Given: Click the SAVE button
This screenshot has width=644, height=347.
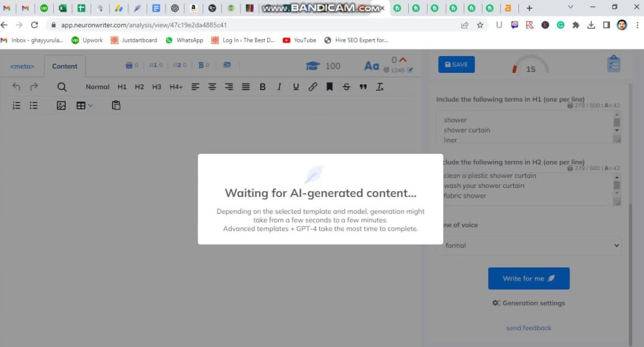Looking at the screenshot, I should 457,64.
